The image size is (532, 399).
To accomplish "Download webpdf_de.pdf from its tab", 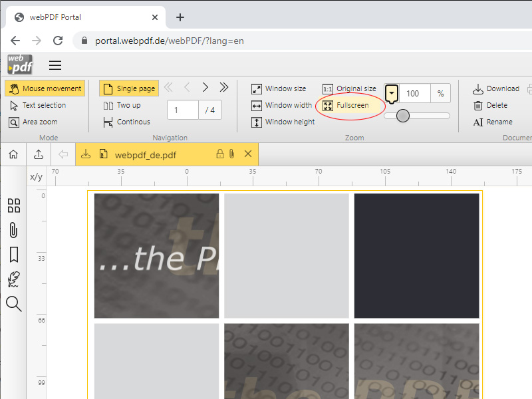I will pyautogui.click(x=86, y=154).
